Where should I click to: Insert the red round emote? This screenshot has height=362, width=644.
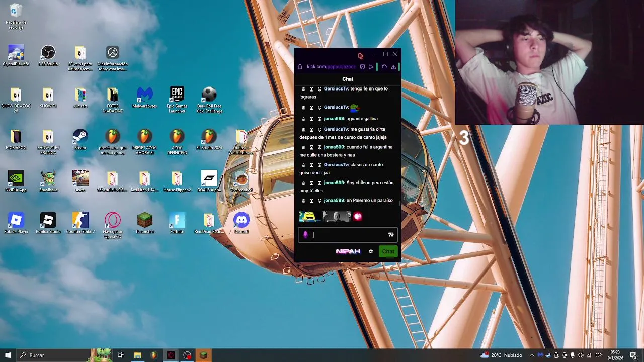pos(358,217)
